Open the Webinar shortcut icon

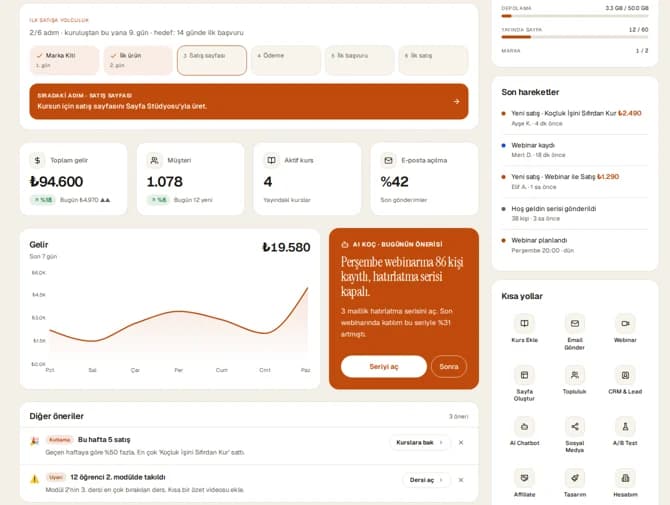click(625, 323)
